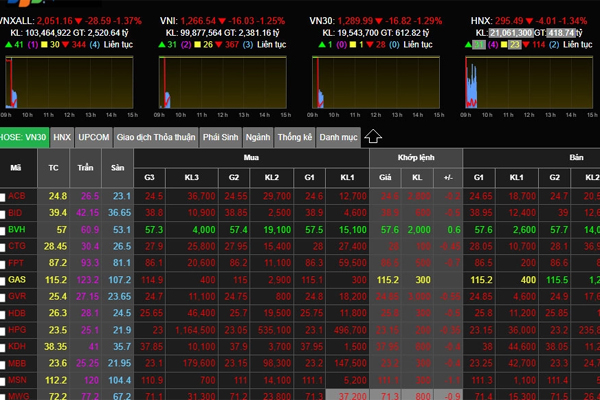The width and height of the screenshot is (600, 400).
Task: Select the checkbox beside HPG
Action: tap(4, 330)
